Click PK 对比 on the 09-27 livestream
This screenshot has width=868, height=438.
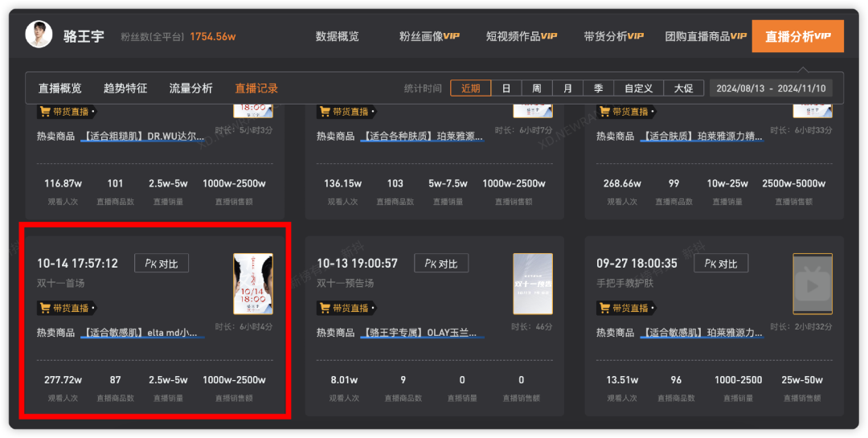(x=721, y=263)
